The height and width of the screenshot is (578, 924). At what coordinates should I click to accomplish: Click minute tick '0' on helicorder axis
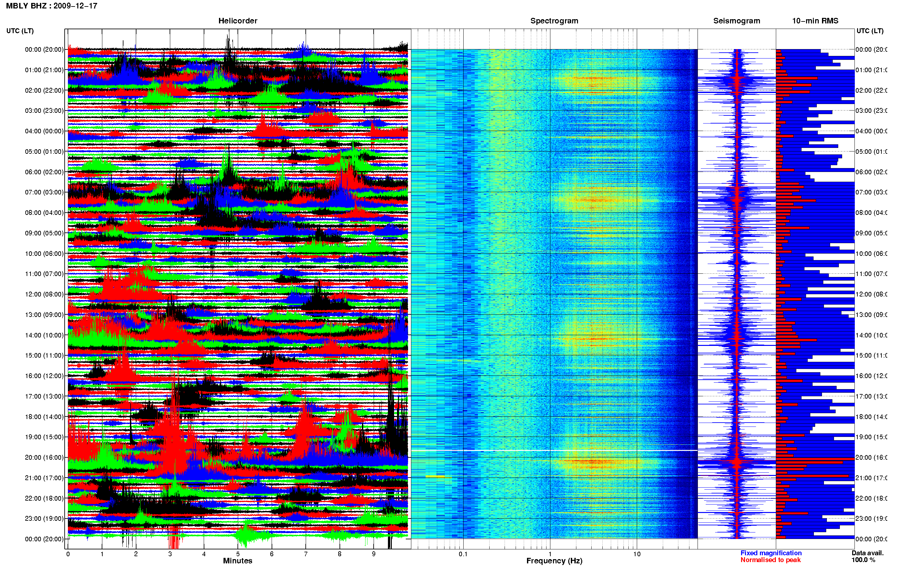click(68, 554)
